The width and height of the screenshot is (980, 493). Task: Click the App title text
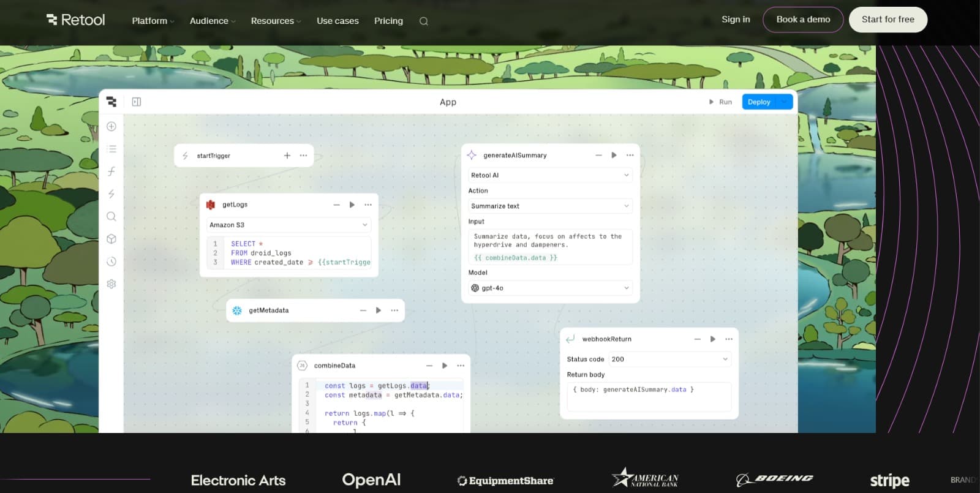[x=448, y=102]
